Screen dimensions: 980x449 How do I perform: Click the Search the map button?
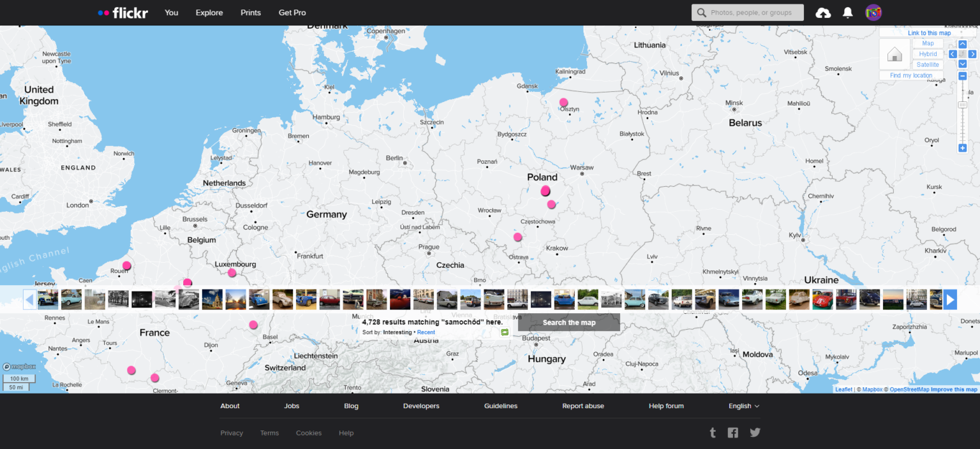[x=568, y=322]
